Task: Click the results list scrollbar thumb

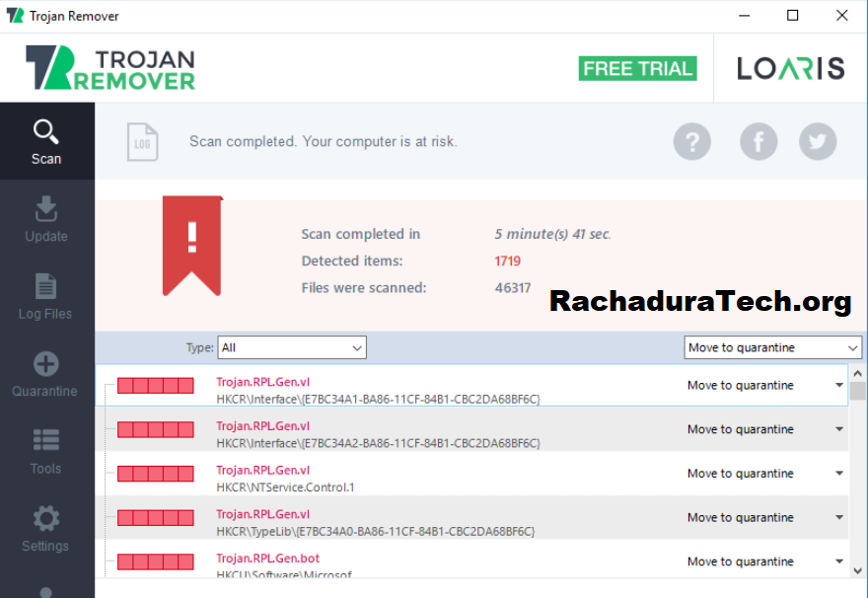Action: pos(857,391)
